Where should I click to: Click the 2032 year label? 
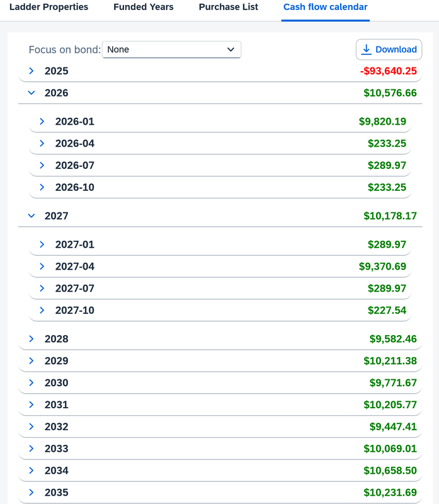[x=57, y=427]
